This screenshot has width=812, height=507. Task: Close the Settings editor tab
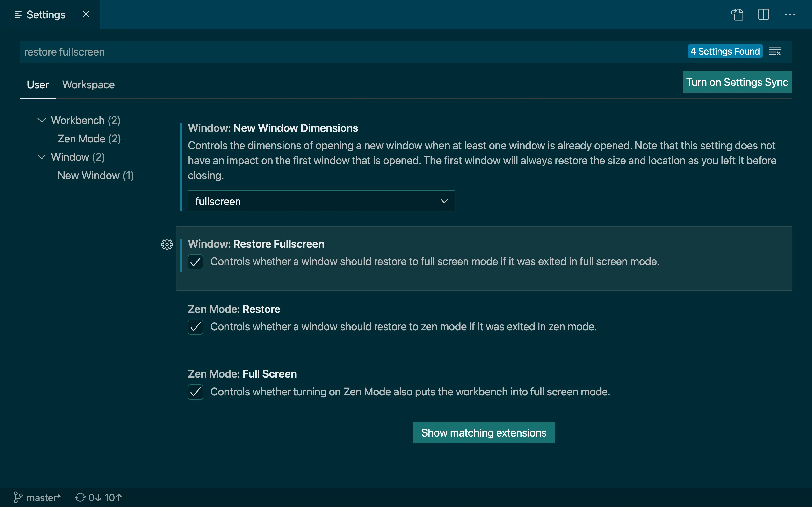coord(86,14)
